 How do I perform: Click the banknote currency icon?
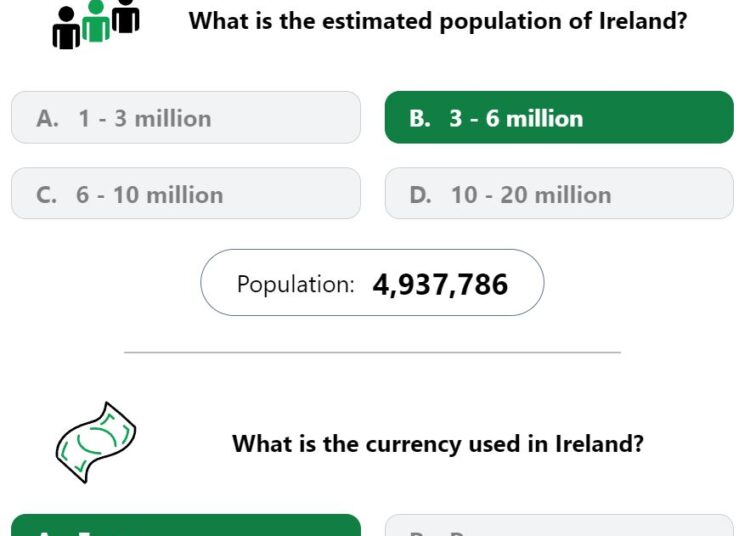click(x=96, y=442)
